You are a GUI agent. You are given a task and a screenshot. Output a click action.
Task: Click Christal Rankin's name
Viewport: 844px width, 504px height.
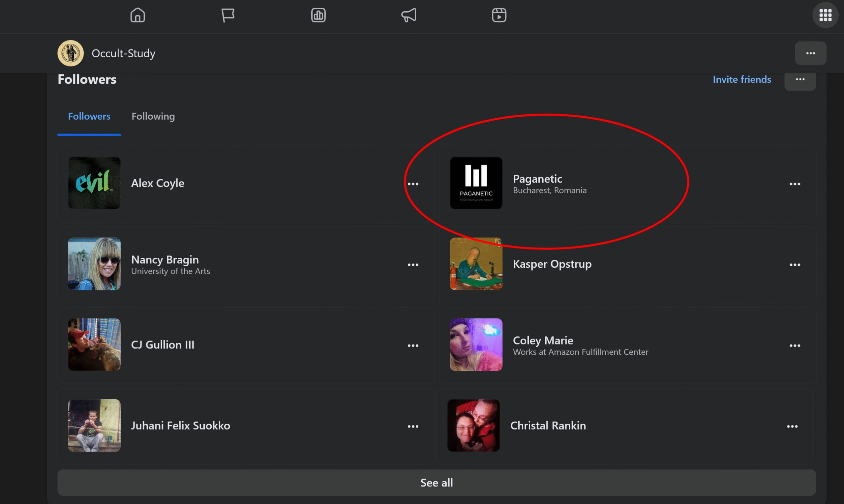(x=548, y=426)
